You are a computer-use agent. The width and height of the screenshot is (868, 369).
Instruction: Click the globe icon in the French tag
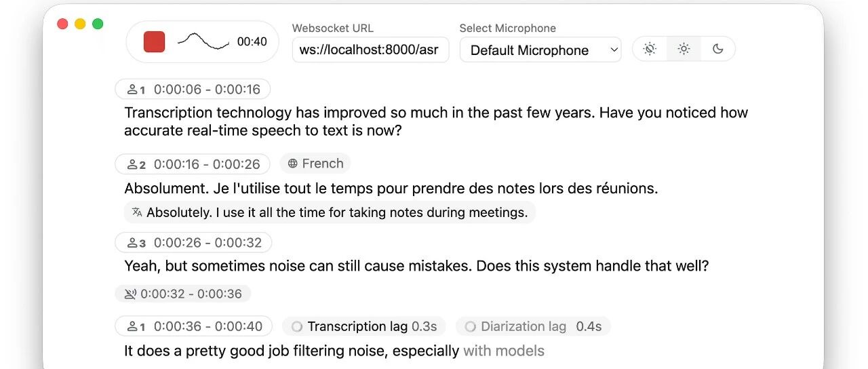click(293, 163)
